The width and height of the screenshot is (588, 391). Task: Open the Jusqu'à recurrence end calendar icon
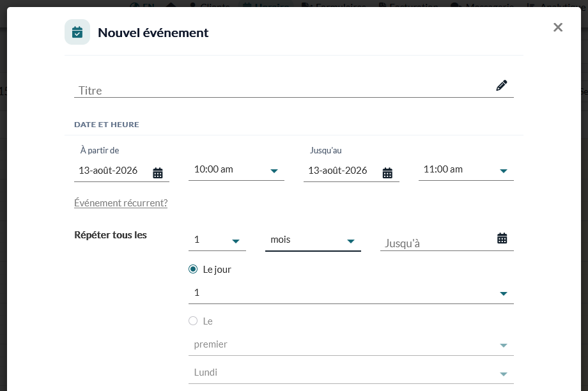coord(502,238)
